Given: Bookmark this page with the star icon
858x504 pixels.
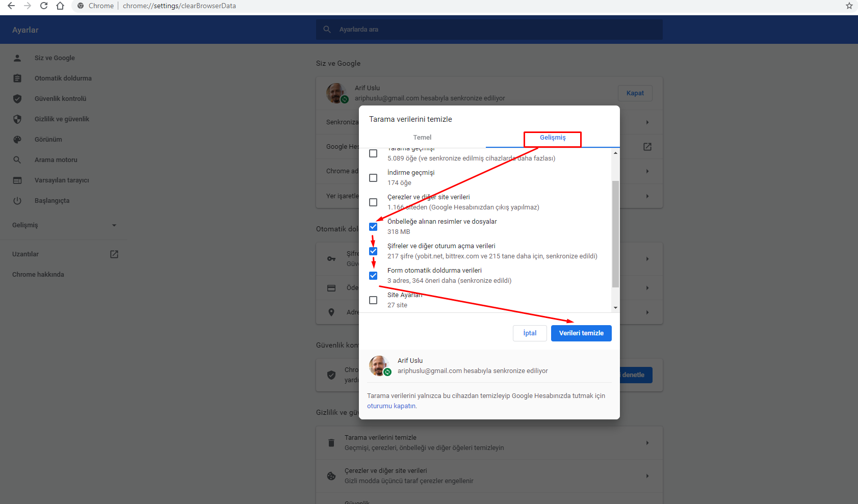Looking at the screenshot, I should tap(849, 6).
